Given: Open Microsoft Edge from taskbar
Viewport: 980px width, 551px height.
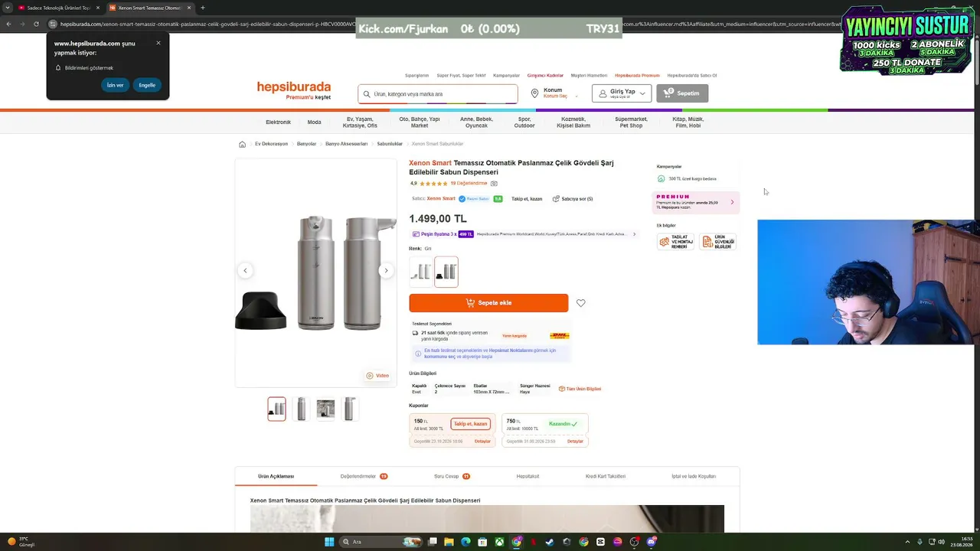Looking at the screenshot, I should 465,542.
